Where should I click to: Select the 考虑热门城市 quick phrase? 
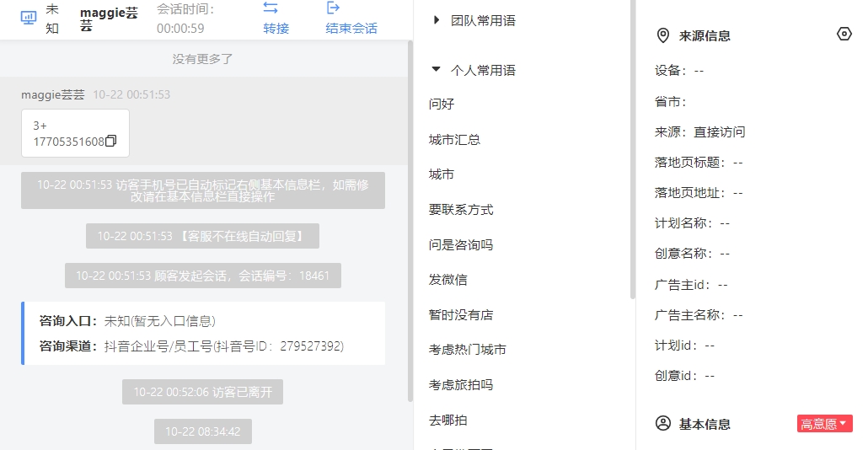point(467,350)
